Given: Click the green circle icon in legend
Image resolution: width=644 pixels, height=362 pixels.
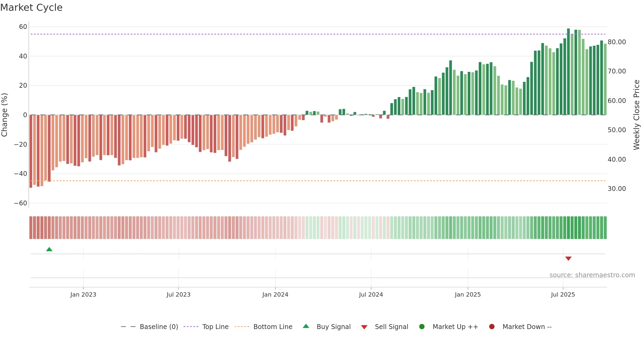Looking at the screenshot, I should click(422, 327).
